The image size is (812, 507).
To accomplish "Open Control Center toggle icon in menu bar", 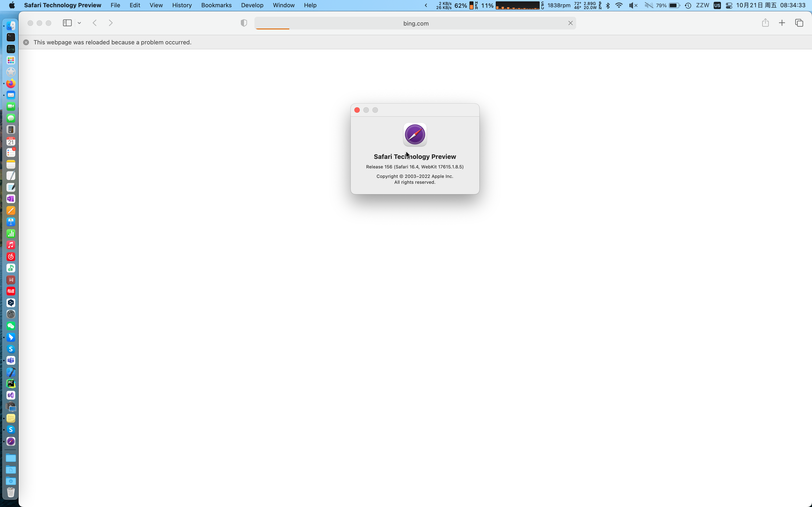I will pyautogui.click(x=729, y=5).
